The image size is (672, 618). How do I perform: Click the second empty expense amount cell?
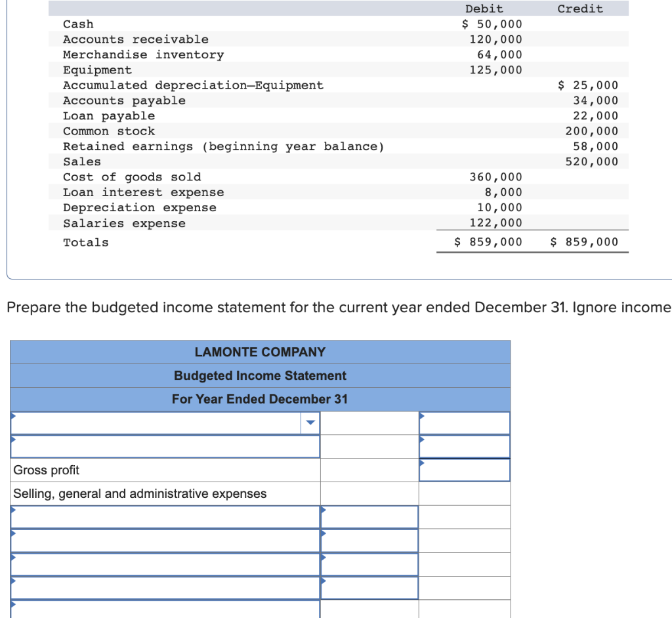pyautogui.click(x=368, y=541)
